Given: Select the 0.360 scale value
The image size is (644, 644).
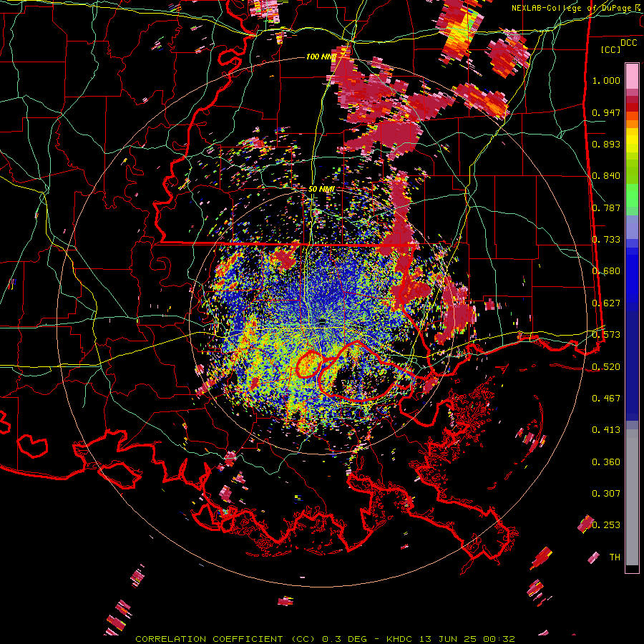Looking at the screenshot, I should pos(606,462).
